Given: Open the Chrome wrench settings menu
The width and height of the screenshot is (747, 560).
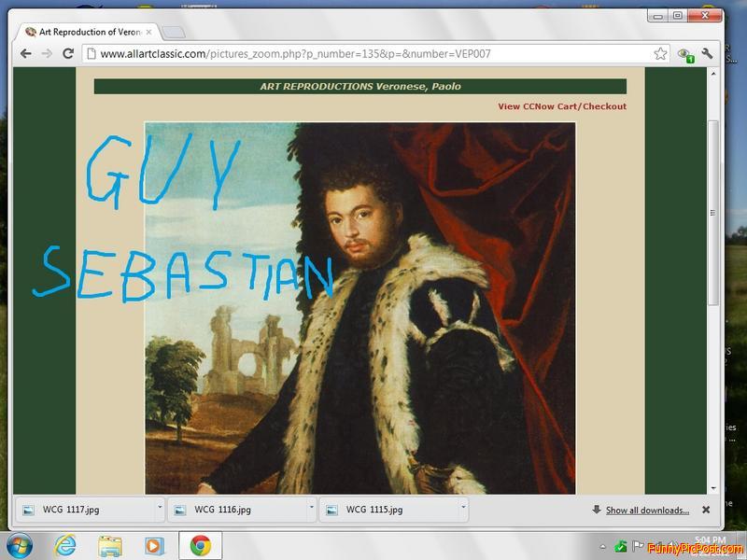Looking at the screenshot, I should (707, 53).
